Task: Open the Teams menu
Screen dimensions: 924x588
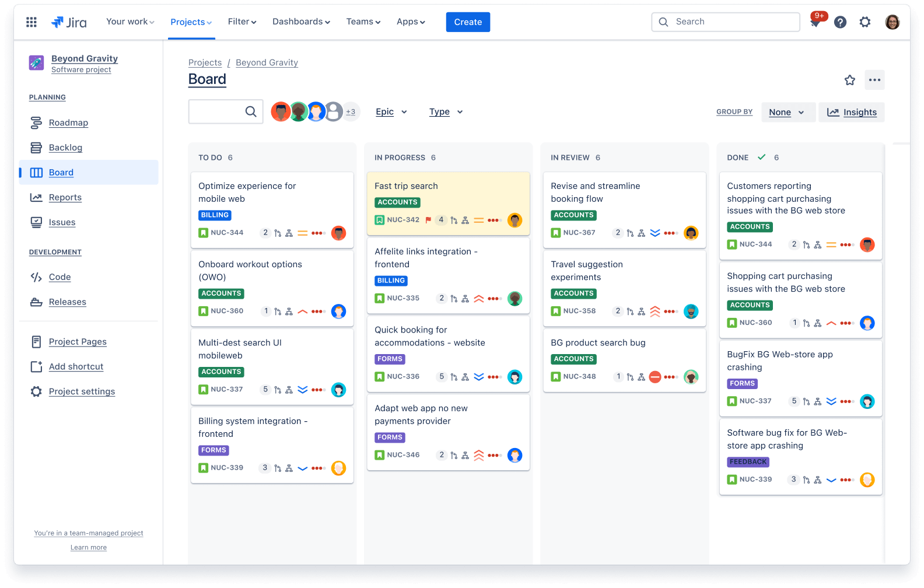Action: [363, 22]
